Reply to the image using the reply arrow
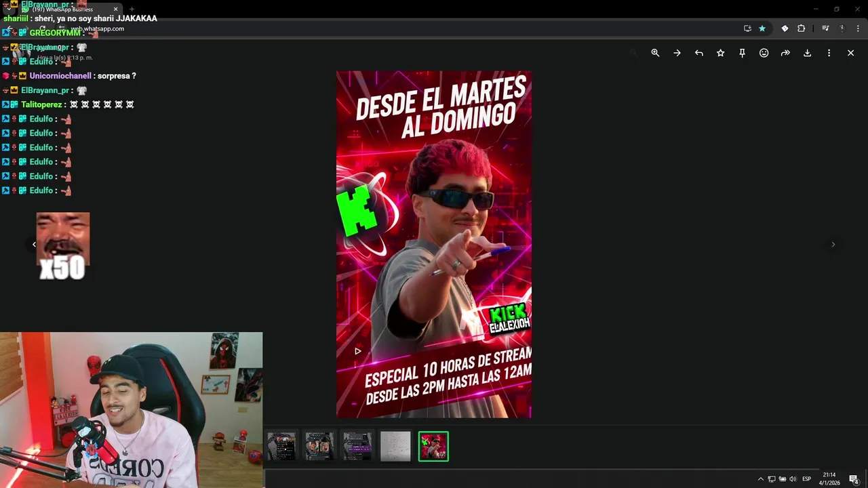 (698, 53)
